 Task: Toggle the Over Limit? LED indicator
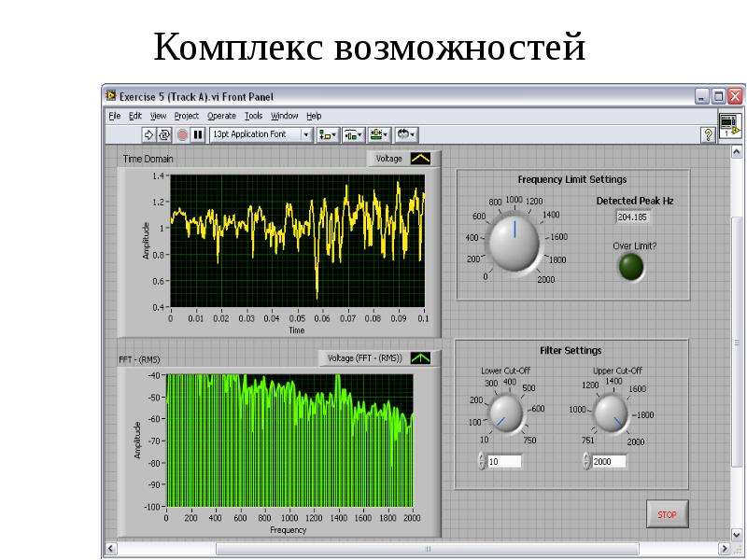631,267
